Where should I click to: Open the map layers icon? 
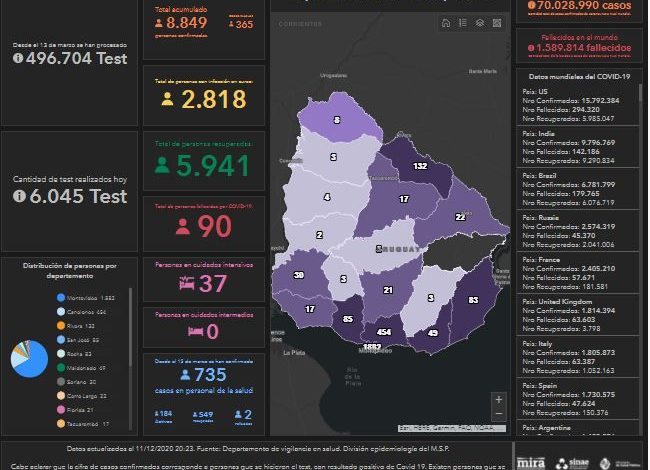click(480, 22)
